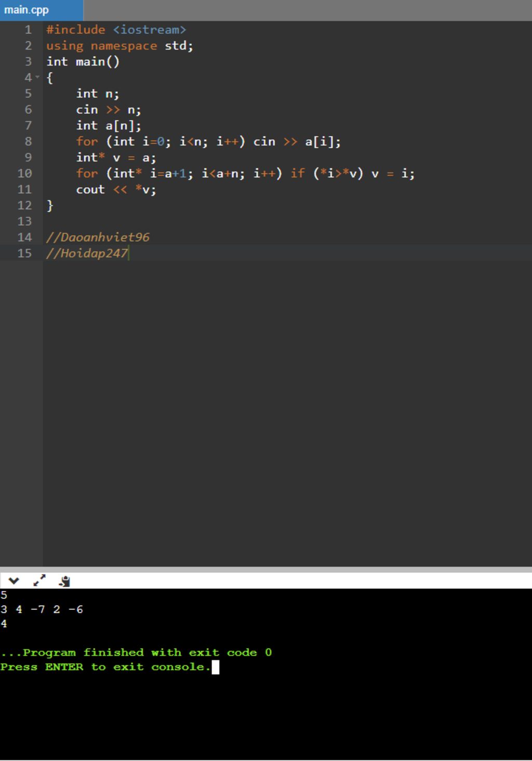The height and width of the screenshot is (761, 532).
Task: Switch to the main.cpp tab
Action: pos(41,10)
